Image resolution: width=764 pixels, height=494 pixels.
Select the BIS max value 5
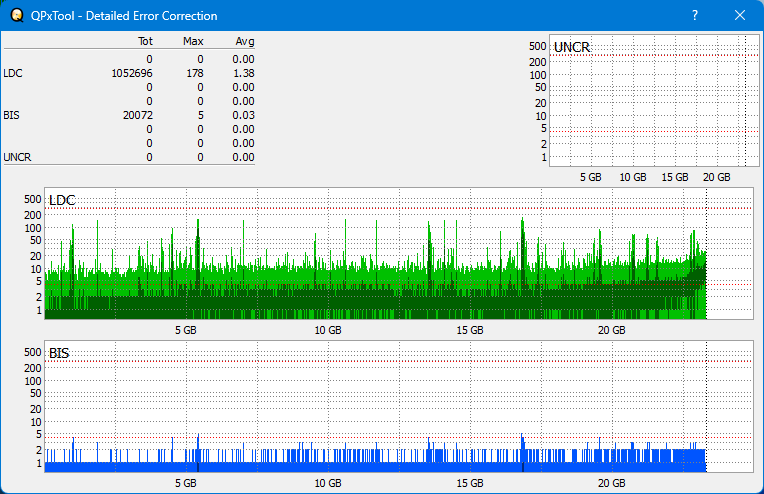coord(201,115)
